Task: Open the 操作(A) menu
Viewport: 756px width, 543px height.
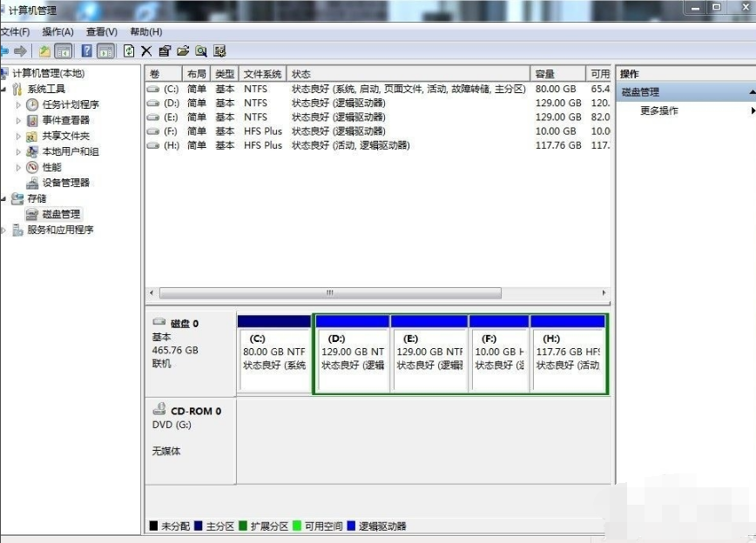Action: click(x=57, y=31)
